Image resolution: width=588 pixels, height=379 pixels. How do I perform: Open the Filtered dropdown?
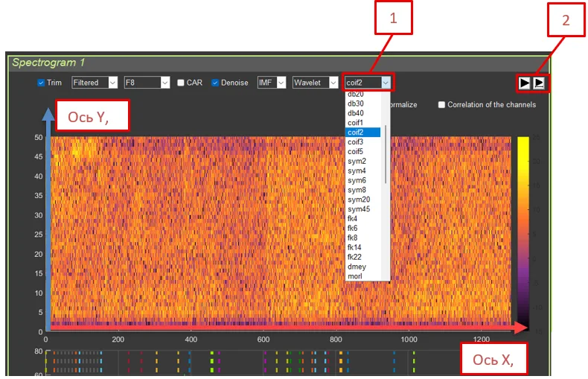95,83
